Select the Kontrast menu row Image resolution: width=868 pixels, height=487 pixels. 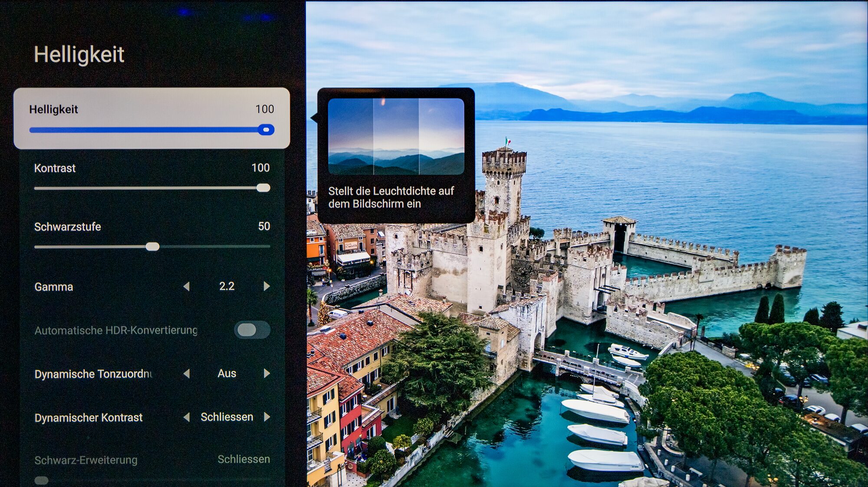pyautogui.click(x=55, y=168)
